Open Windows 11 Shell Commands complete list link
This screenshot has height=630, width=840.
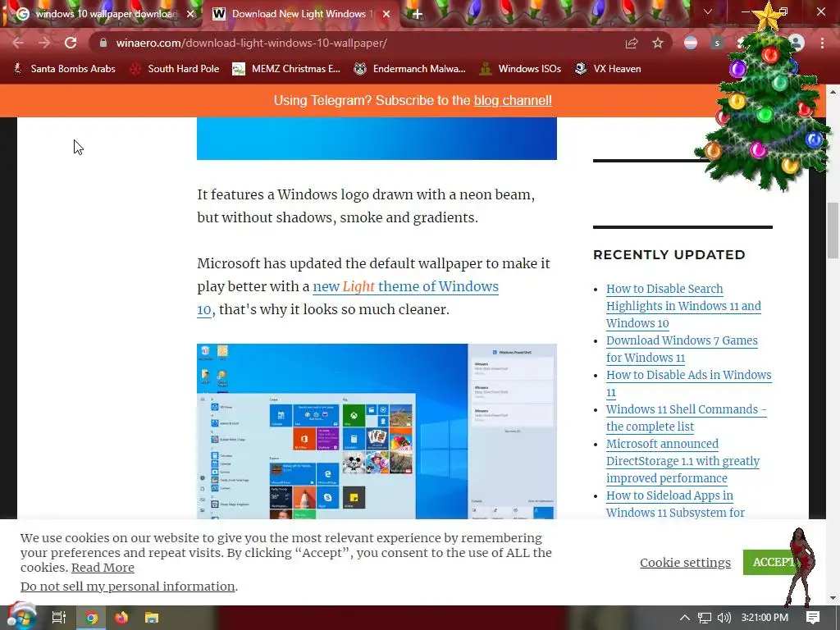click(x=687, y=418)
